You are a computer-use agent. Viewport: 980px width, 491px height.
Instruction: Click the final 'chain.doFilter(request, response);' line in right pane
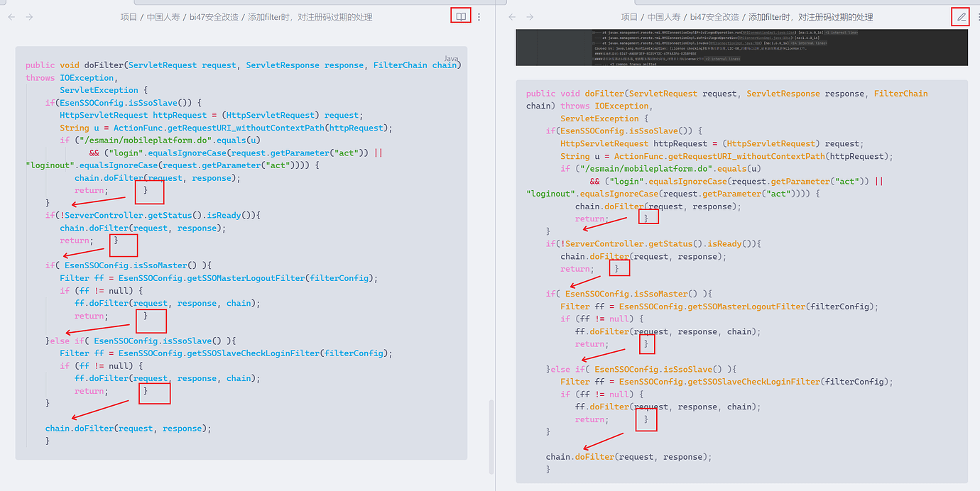[629, 457]
